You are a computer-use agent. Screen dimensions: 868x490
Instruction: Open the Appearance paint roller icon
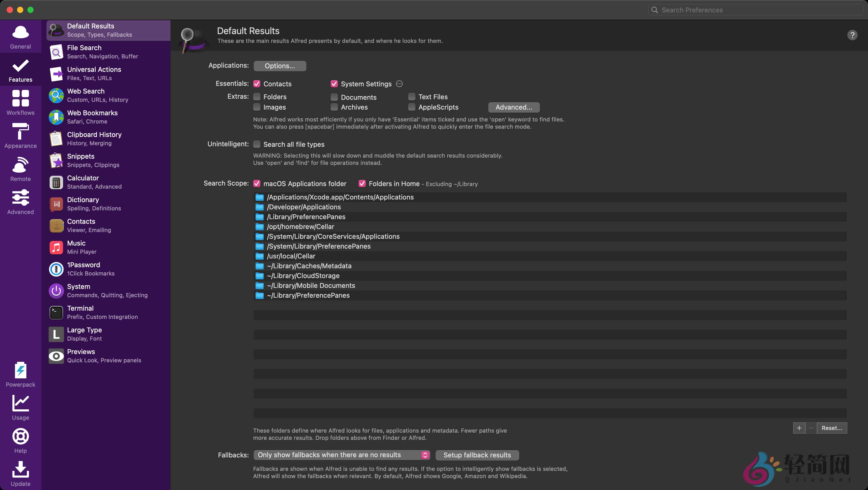[21, 132]
